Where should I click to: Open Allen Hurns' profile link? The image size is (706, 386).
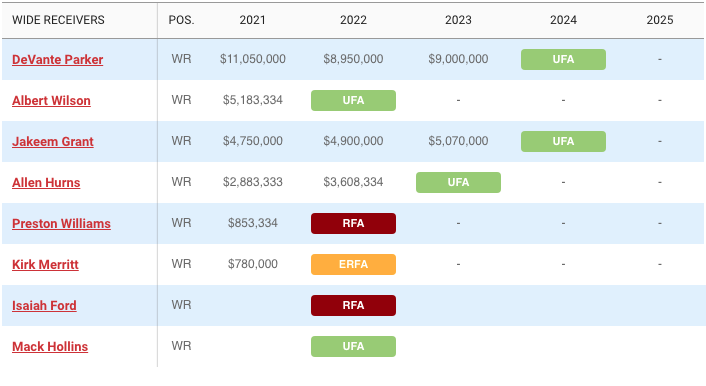[46, 182]
